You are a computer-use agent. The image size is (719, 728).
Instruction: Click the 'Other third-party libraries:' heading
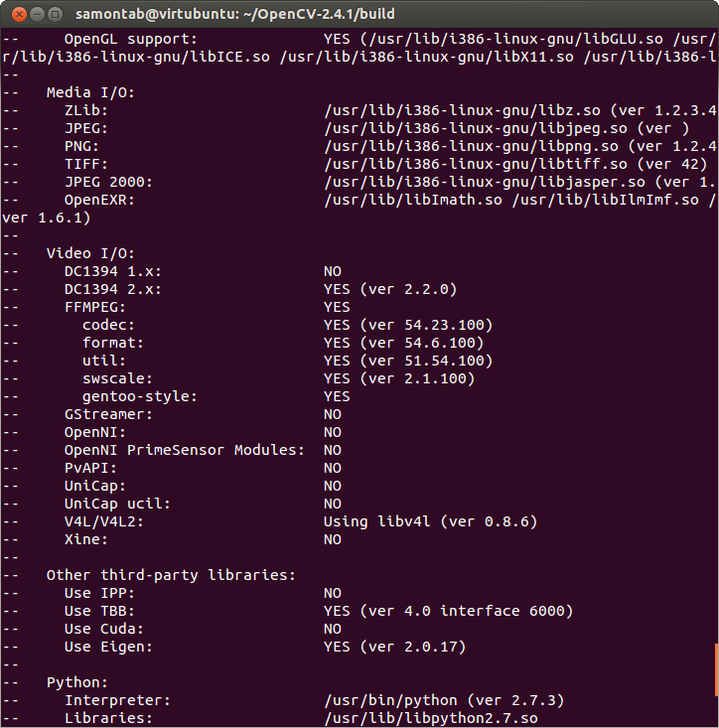(x=171, y=575)
